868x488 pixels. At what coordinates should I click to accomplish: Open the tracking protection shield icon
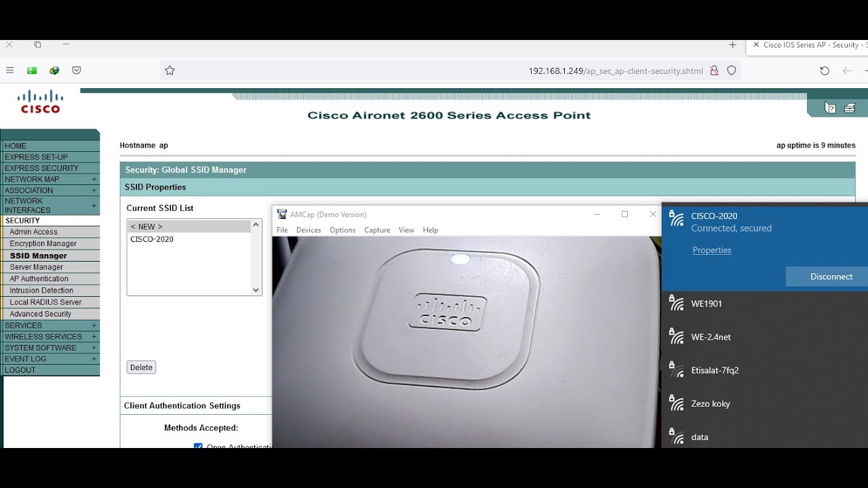pos(732,70)
